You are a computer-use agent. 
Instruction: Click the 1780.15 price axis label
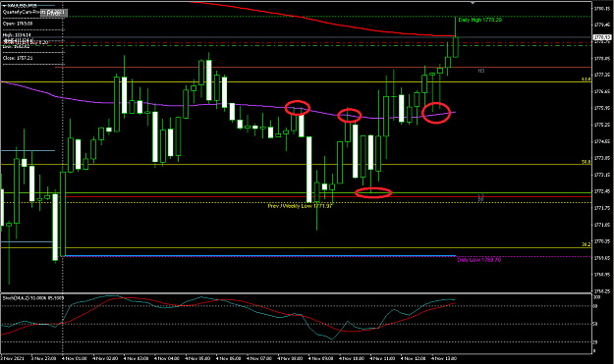point(602,8)
